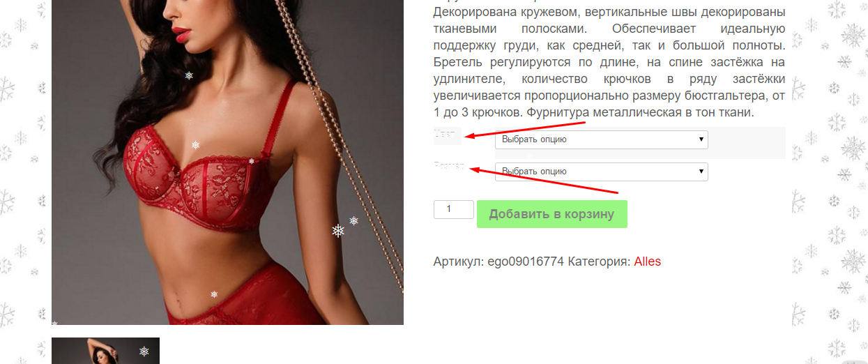Click the arrow on the size select box
The height and width of the screenshot is (364, 868).
tap(701, 172)
